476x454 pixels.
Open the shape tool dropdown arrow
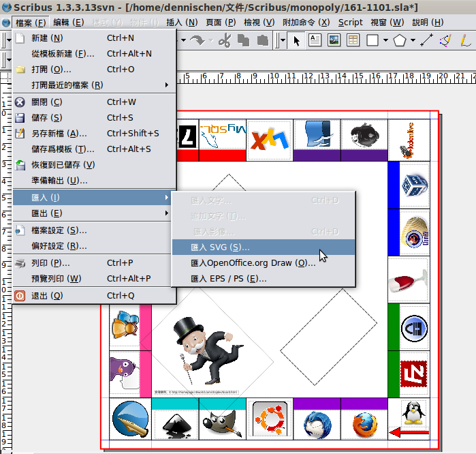point(385,40)
